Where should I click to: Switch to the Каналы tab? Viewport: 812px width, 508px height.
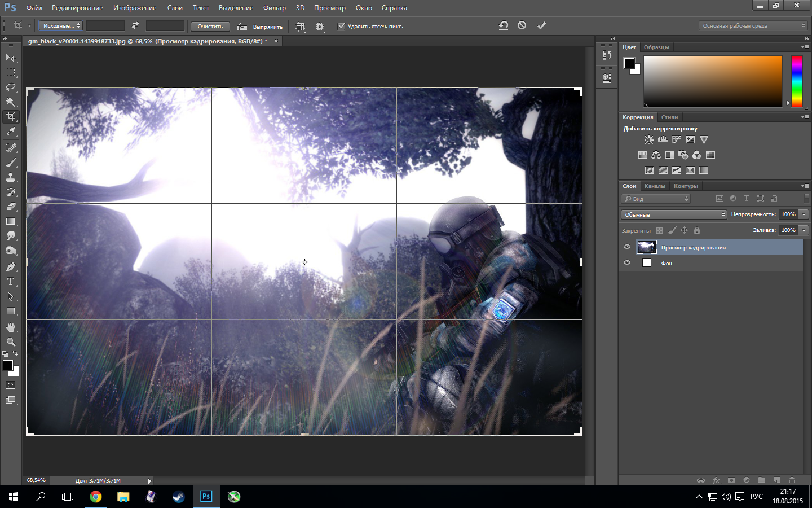655,186
